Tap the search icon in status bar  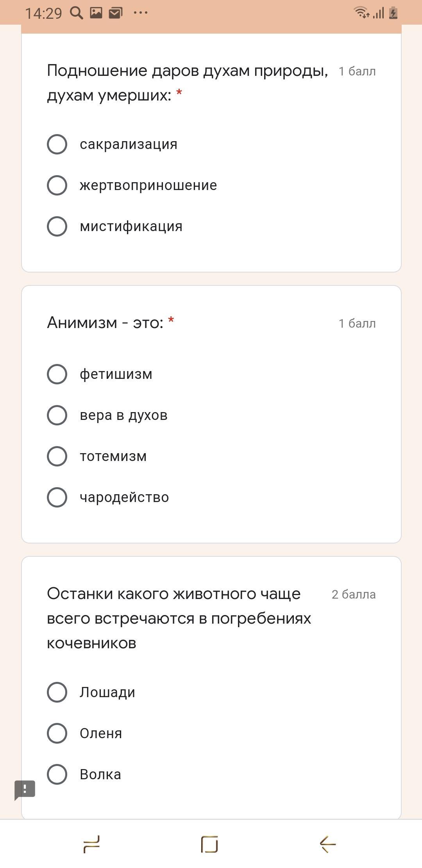[x=77, y=13]
